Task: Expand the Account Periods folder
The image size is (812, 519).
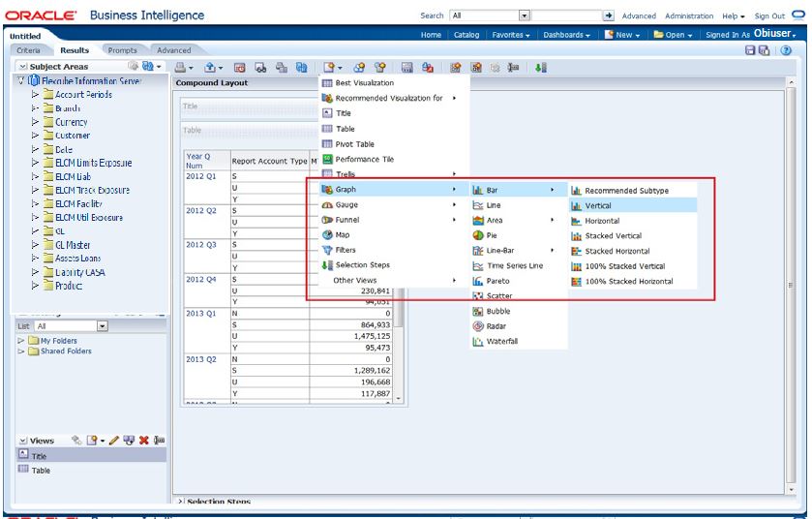Action: (x=35, y=94)
